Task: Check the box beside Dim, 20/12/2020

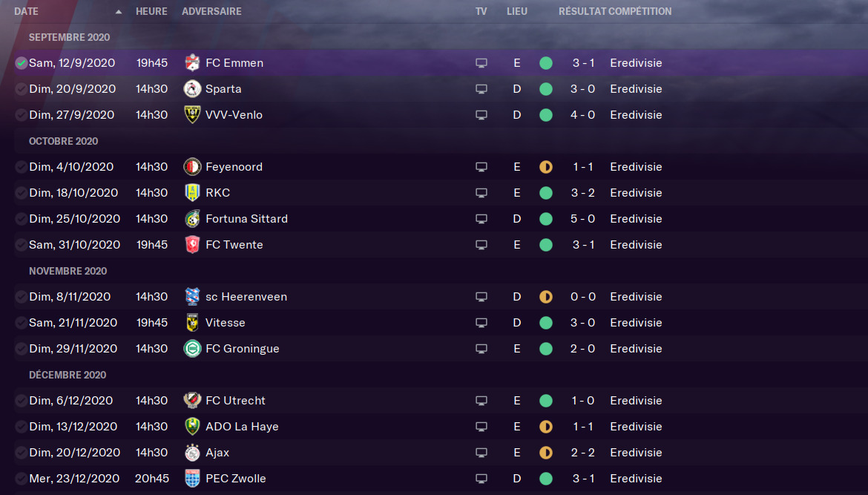Action: coord(21,453)
